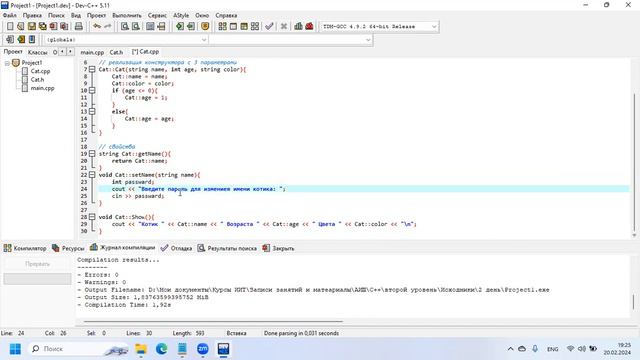Click the orange shield toolbar icon
The width and height of the screenshot is (640, 360).
pos(205,27)
